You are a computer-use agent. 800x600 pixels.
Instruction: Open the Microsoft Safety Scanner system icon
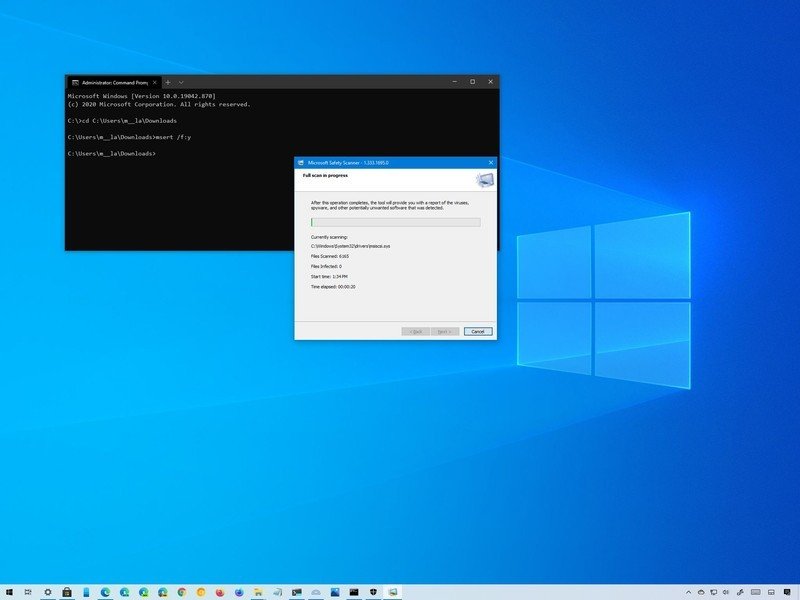pyautogui.click(x=302, y=161)
